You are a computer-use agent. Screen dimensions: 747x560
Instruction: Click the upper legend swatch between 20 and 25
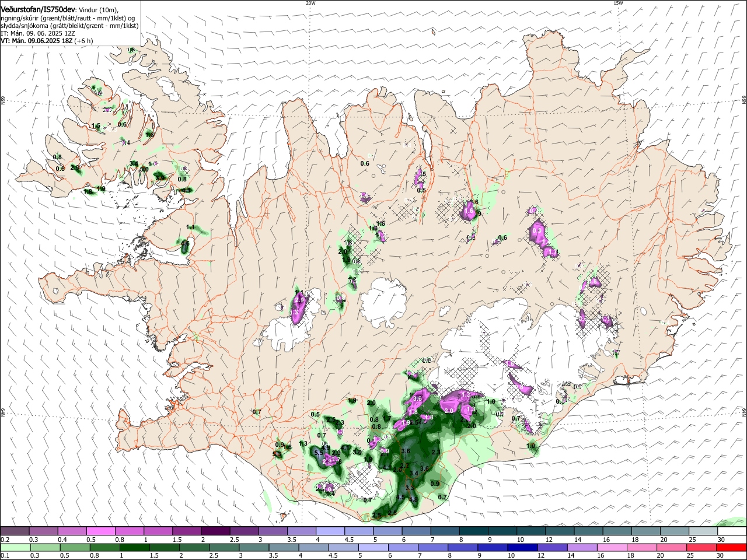click(675, 531)
